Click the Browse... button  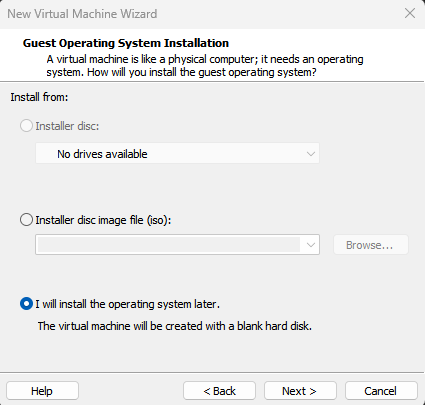pos(371,245)
